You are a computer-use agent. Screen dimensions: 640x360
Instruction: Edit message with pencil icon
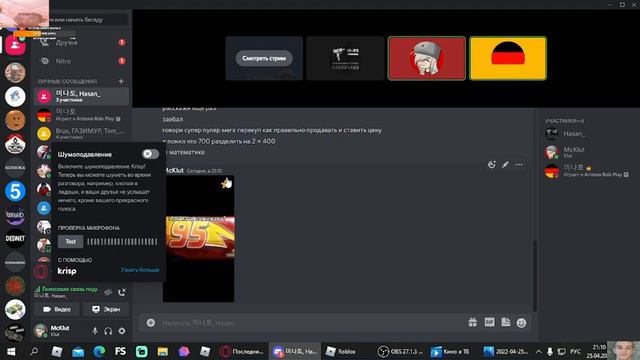[505, 164]
